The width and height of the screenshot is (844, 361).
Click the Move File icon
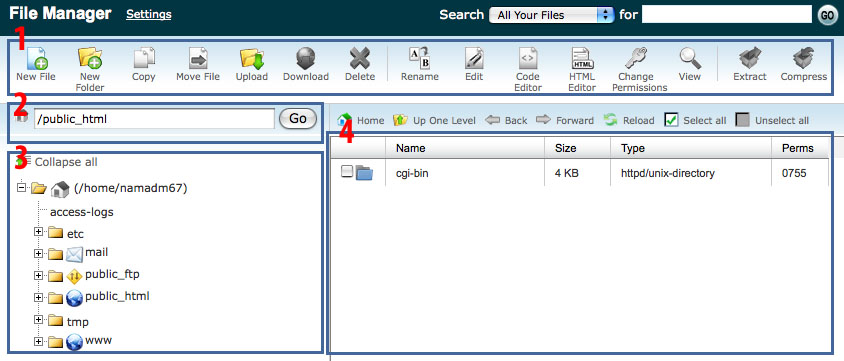point(198,58)
